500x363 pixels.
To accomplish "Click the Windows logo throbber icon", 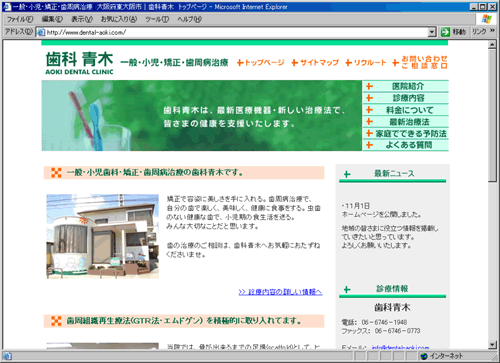I will click(x=486, y=19).
